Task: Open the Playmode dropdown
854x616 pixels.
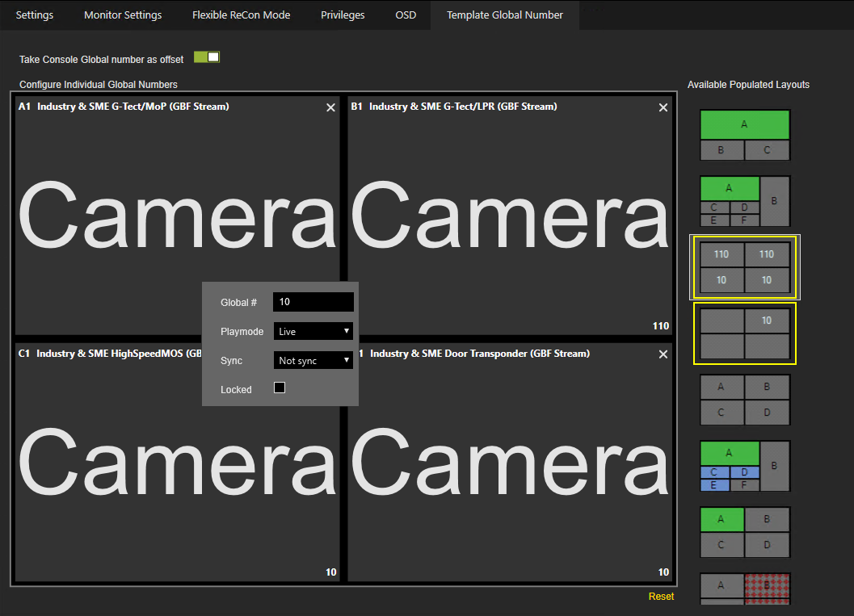Action: pos(313,331)
